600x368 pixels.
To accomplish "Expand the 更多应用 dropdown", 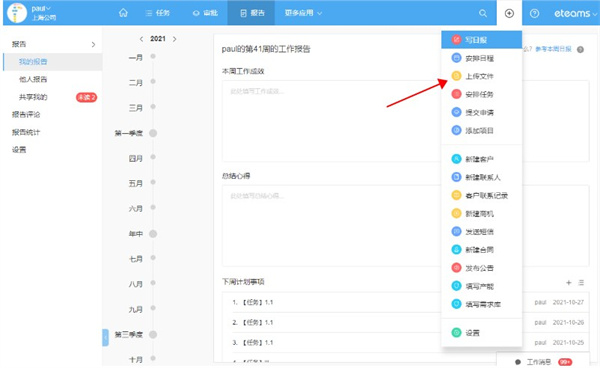I will tap(303, 13).
